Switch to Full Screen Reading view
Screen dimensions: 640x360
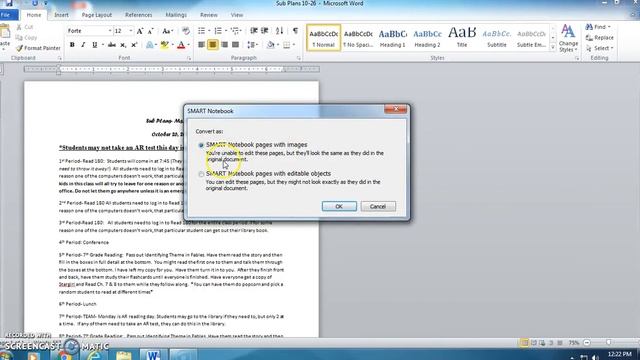533,343
